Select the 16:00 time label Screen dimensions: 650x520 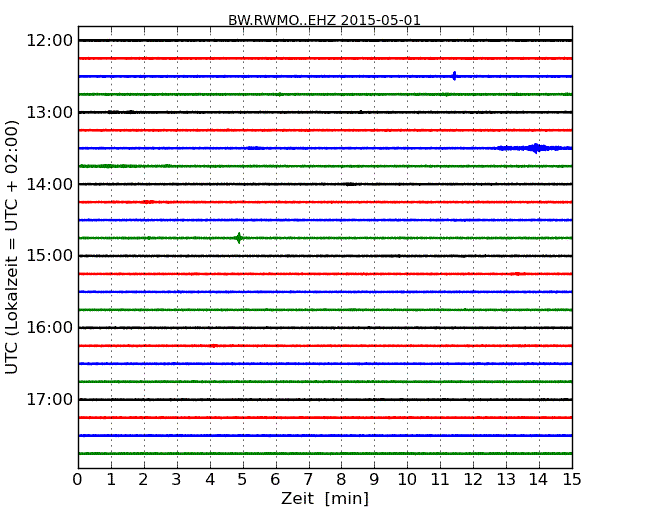pos(50,328)
